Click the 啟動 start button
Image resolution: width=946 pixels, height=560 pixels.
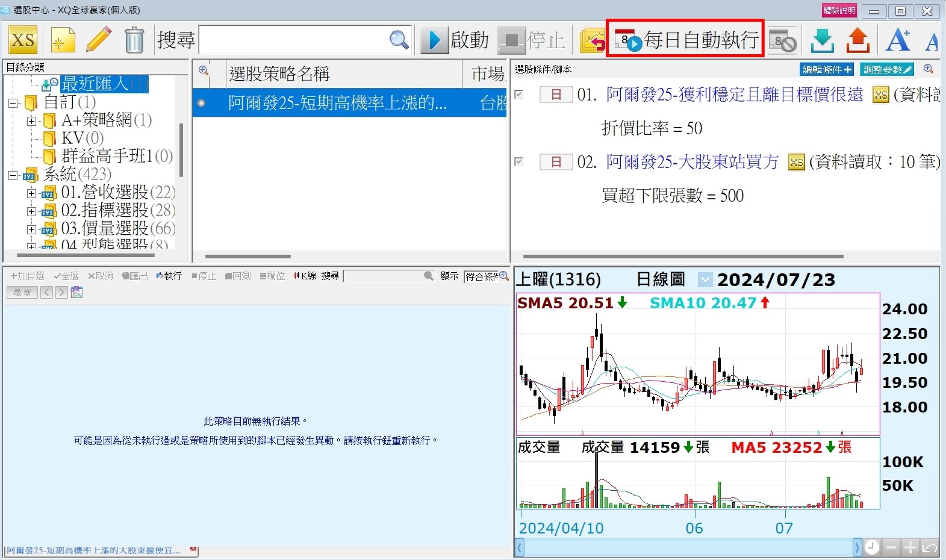(x=455, y=40)
